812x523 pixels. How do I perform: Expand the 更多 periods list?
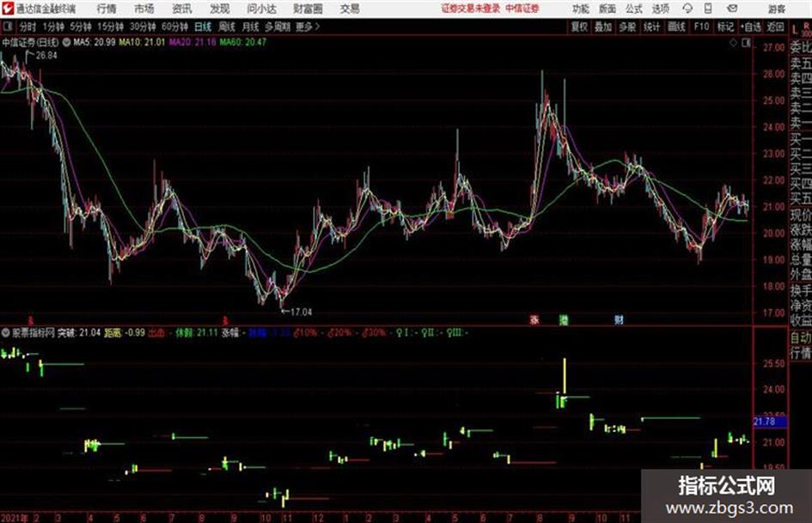[308, 27]
